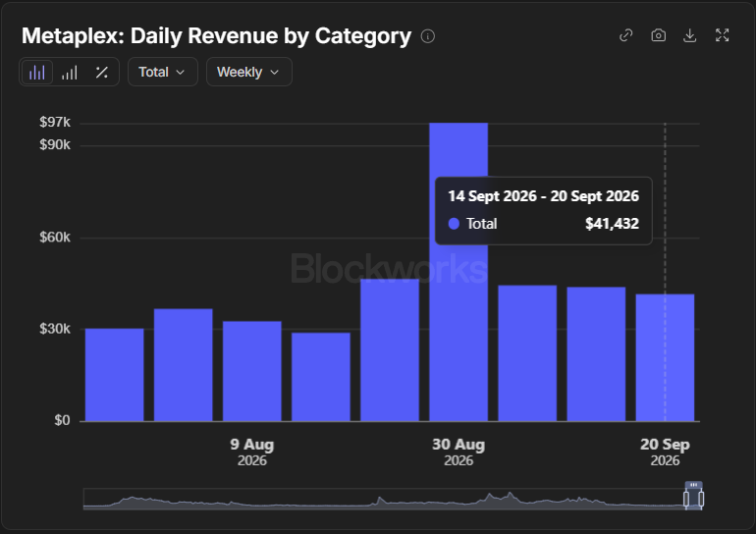
Task: Select the grouped bar chart view
Action: pos(37,73)
